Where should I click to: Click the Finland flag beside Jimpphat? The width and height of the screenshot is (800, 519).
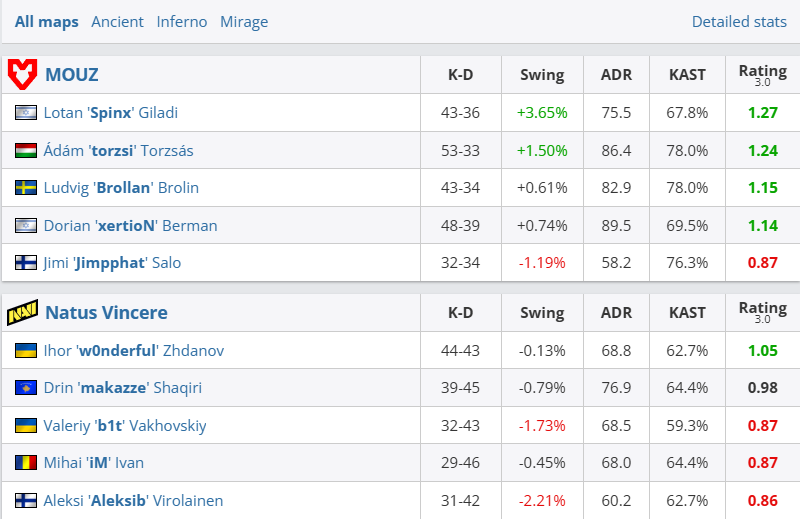click(26, 263)
